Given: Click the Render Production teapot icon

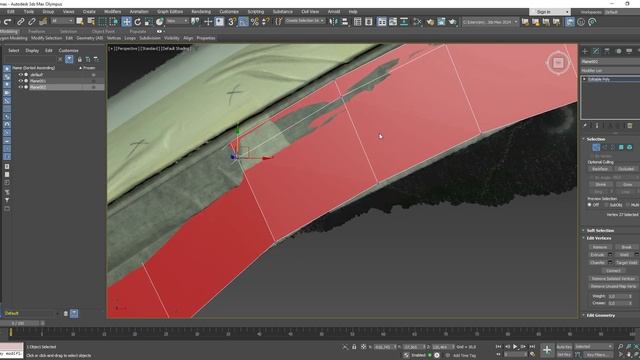Looking at the screenshot, I should pos(452,22).
